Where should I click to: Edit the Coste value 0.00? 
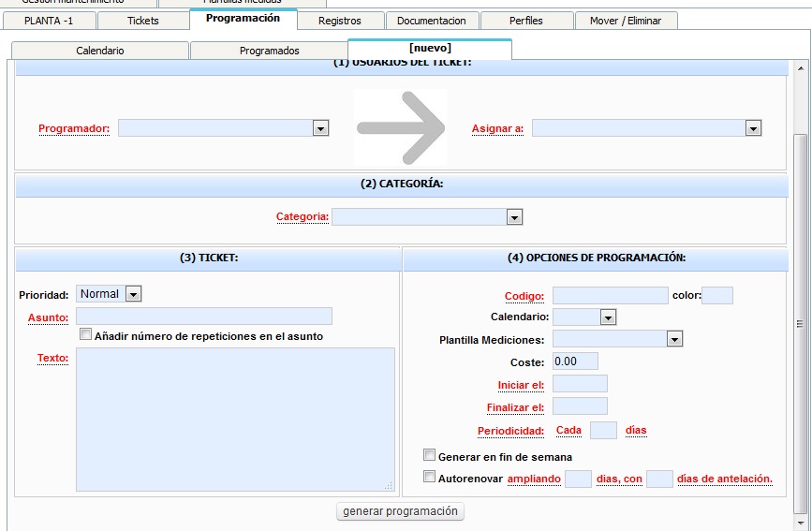coord(575,361)
